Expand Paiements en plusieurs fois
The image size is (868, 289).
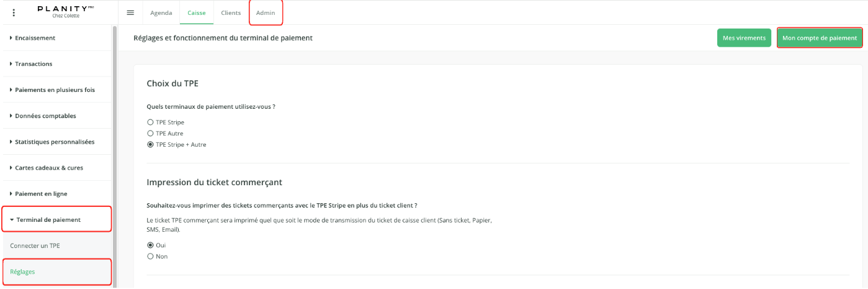tap(56, 90)
